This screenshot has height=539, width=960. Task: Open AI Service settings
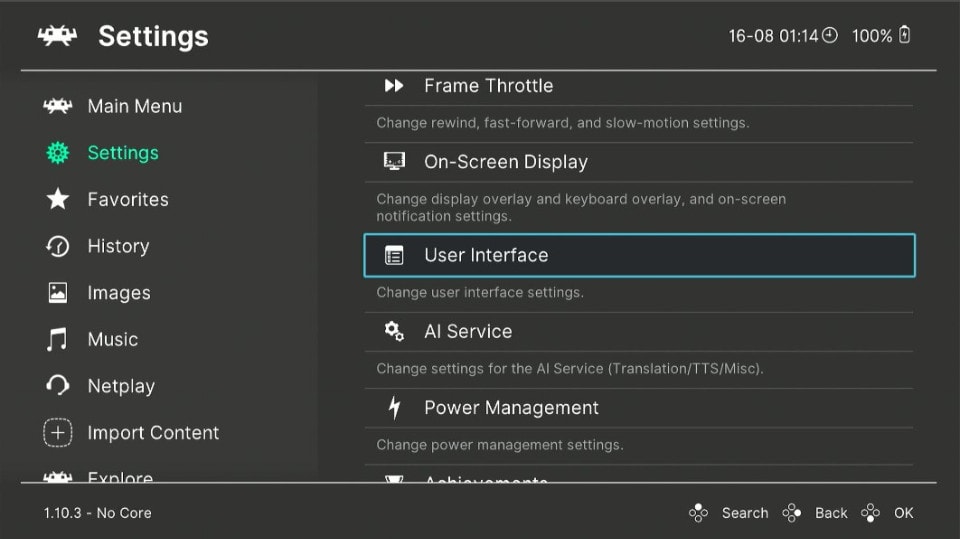tap(639, 331)
